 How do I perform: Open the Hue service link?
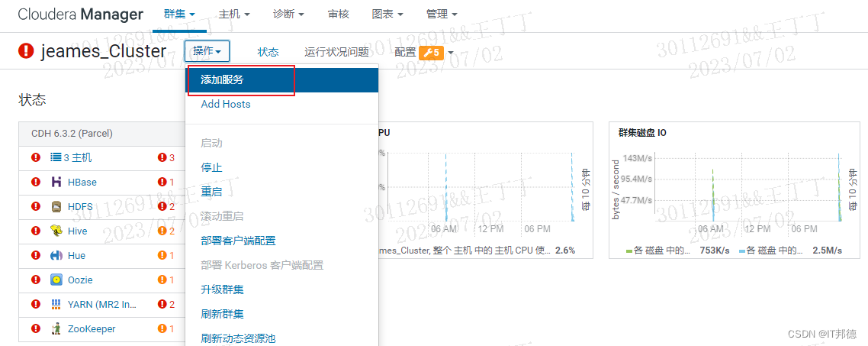coord(76,256)
